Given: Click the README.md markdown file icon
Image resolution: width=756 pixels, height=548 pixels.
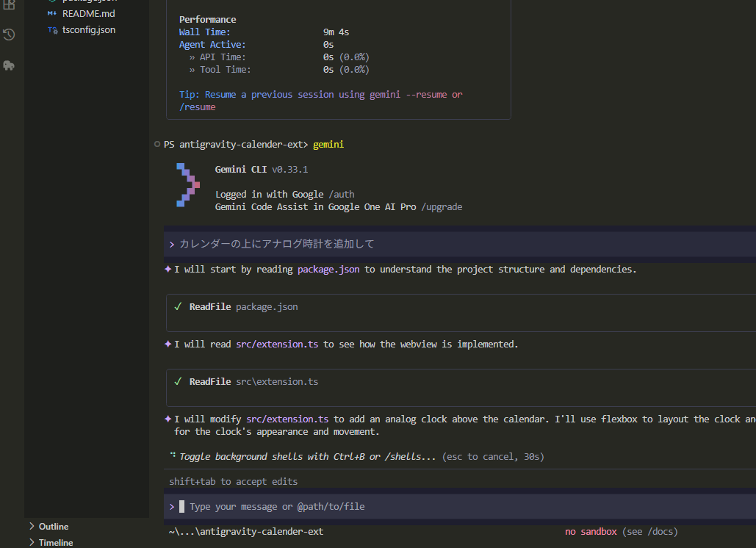Looking at the screenshot, I should tap(50, 13).
